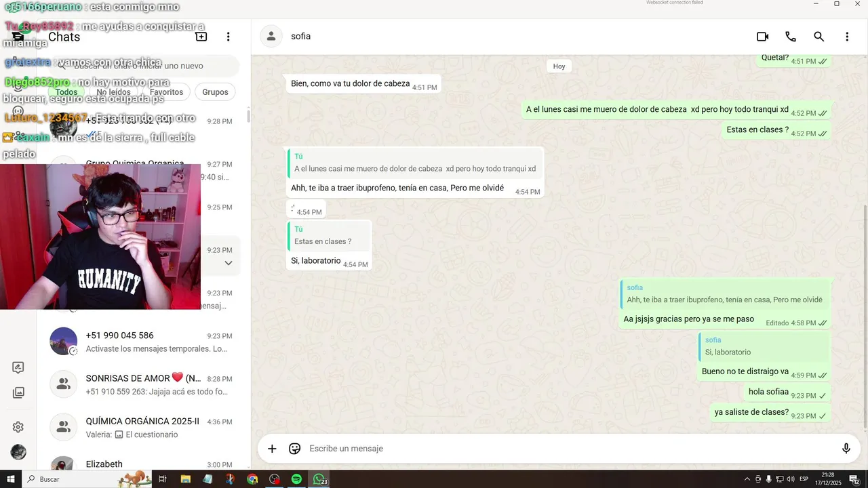Open Spotify from the taskbar
The width and height of the screenshot is (868, 488).
click(x=296, y=479)
